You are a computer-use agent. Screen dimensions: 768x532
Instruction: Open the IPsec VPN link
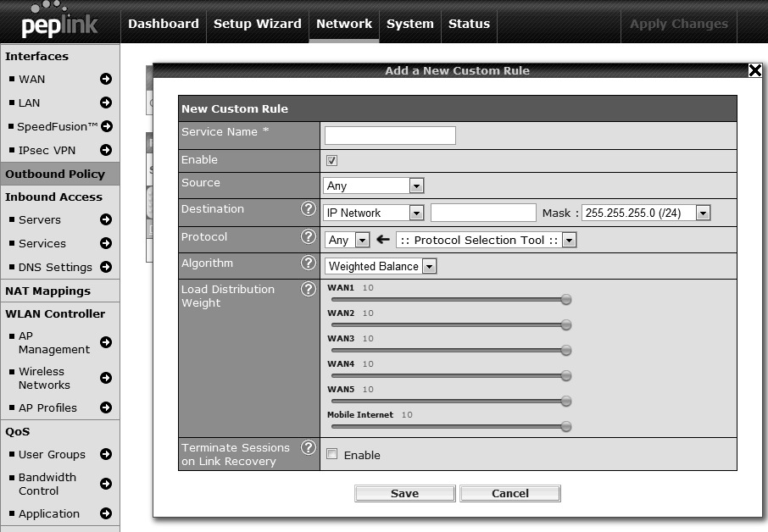pyautogui.click(x=47, y=150)
